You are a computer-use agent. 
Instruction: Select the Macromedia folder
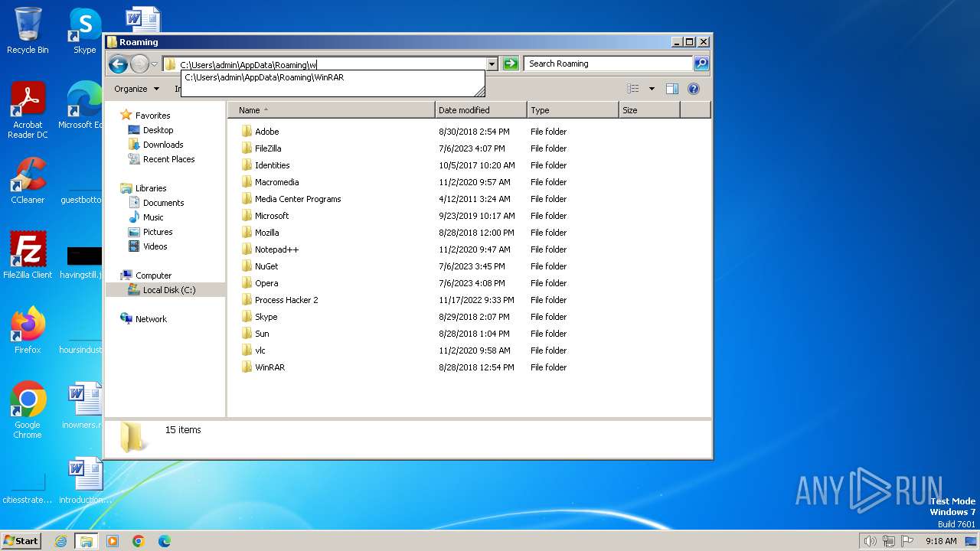tap(276, 182)
